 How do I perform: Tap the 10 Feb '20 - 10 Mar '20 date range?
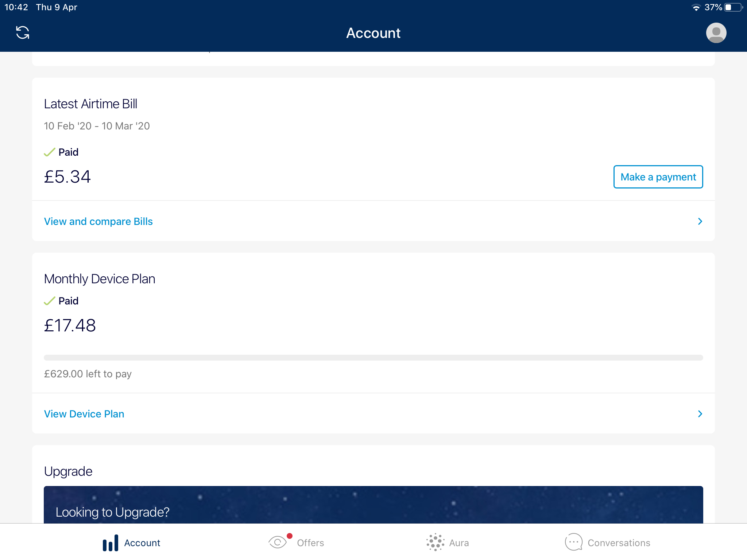[97, 126]
